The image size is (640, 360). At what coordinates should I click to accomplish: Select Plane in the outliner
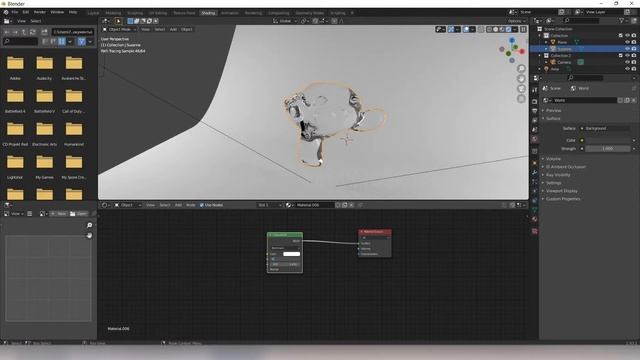562,42
